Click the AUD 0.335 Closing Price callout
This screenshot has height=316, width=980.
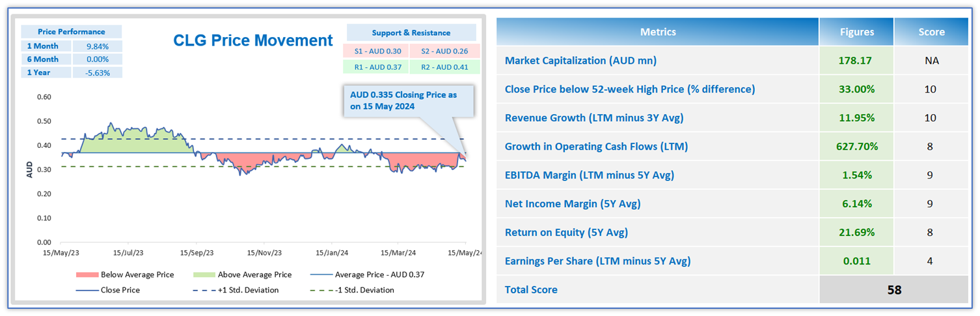408,101
